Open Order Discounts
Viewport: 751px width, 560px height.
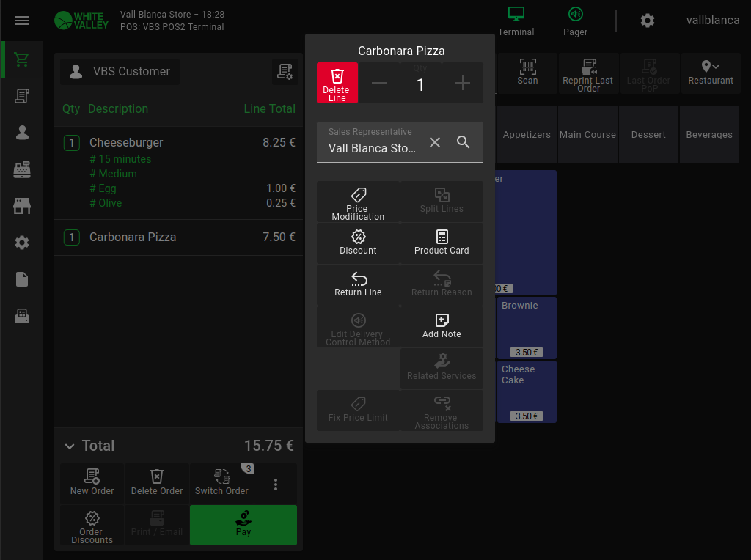pyautogui.click(x=92, y=526)
